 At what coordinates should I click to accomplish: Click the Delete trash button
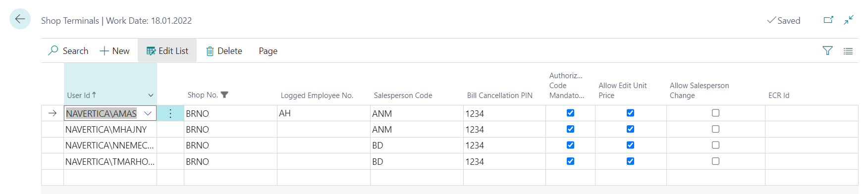pos(224,51)
